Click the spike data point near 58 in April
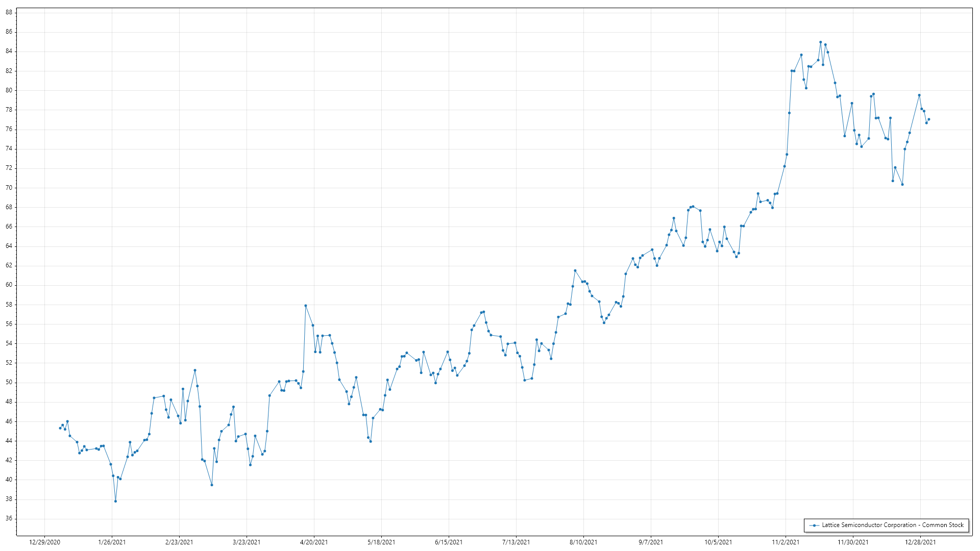980x551 pixels. click(x=305, y=306)
